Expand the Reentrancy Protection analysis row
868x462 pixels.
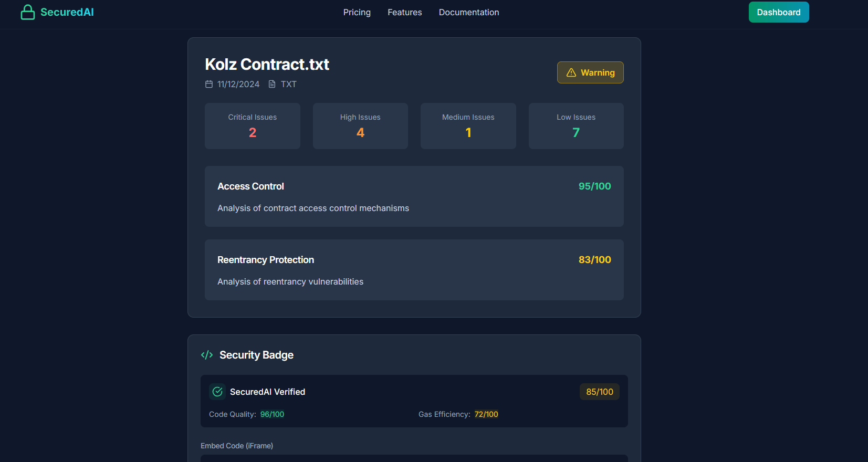(x=414, y=270)
